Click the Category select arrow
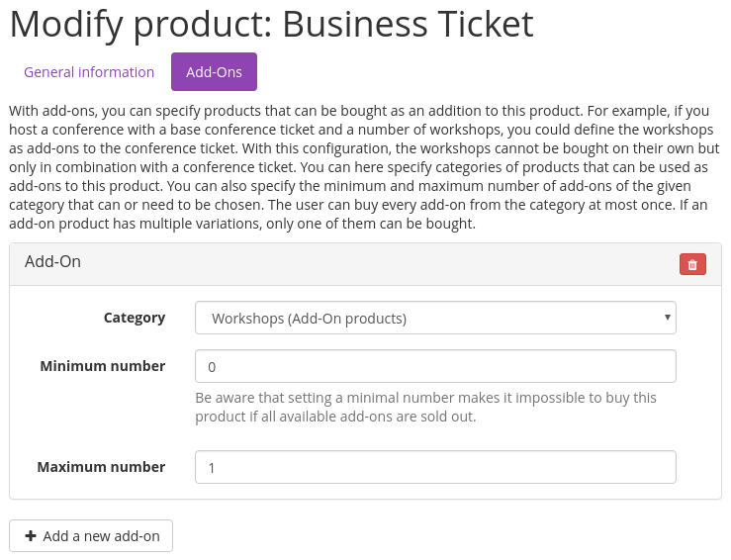This screenshot has height=560, width=731. click(x=668, y=319)
